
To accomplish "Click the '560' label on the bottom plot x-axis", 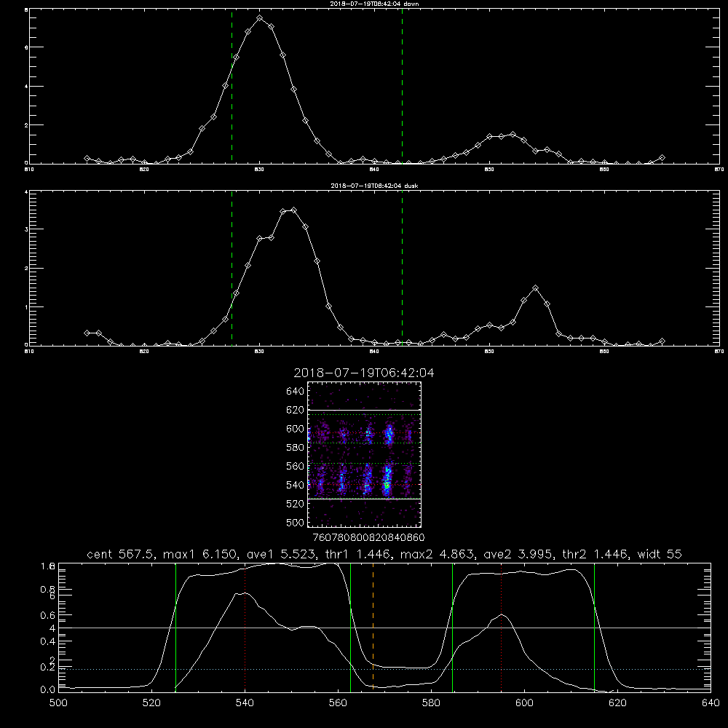I will click(338, 703).
